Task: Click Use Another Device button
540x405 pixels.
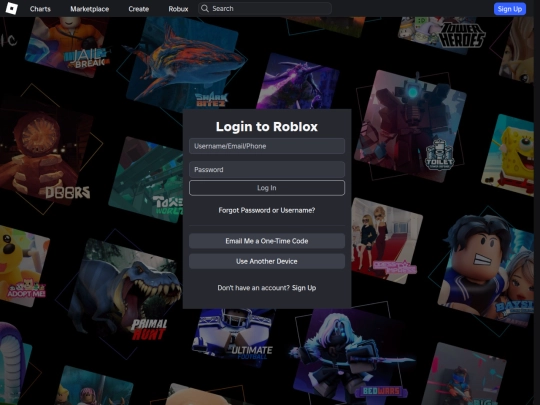Action: tap(267, 261)
